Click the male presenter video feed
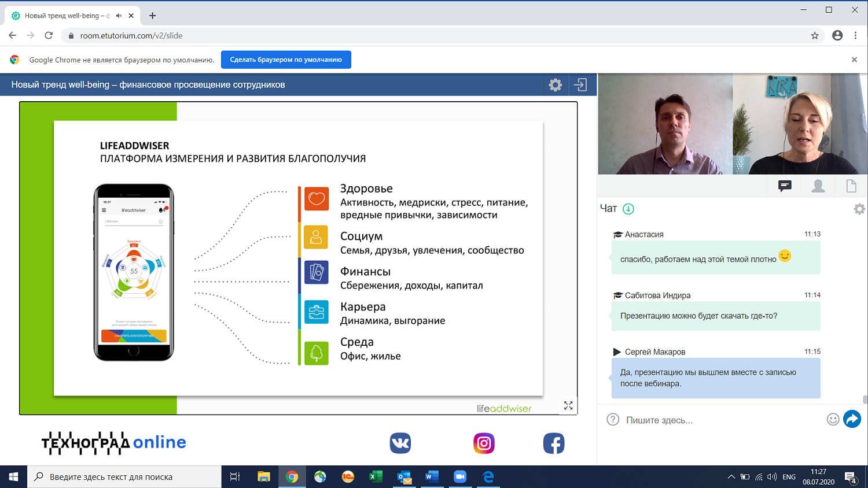Viewport: 868px width, 488px height. pyautogui.click(x=665, y=124)
